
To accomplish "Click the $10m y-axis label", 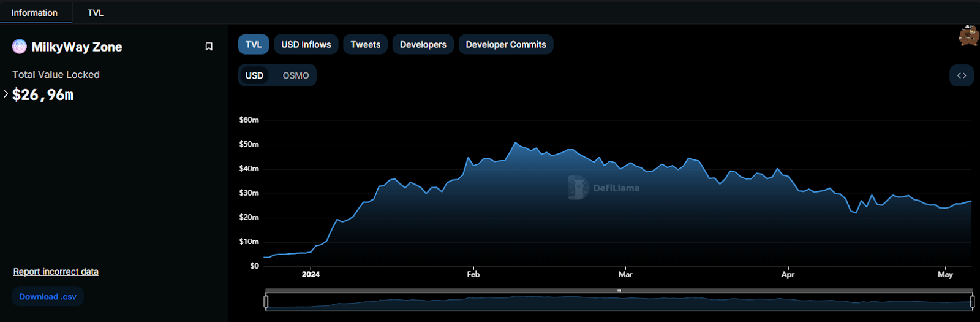I will point(249,242).
